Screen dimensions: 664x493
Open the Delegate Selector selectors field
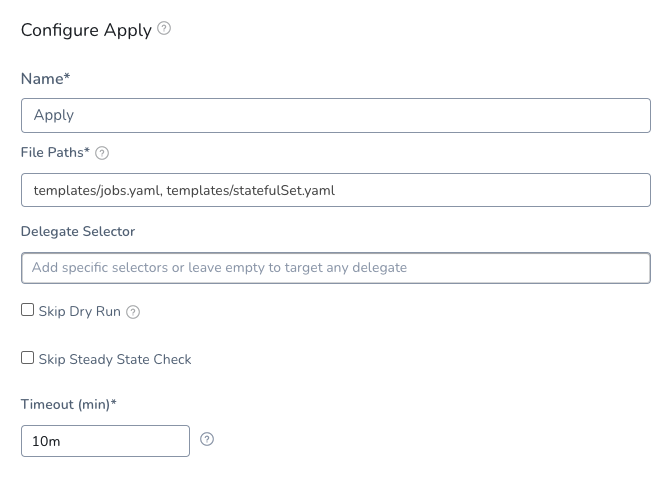[336, 268]
